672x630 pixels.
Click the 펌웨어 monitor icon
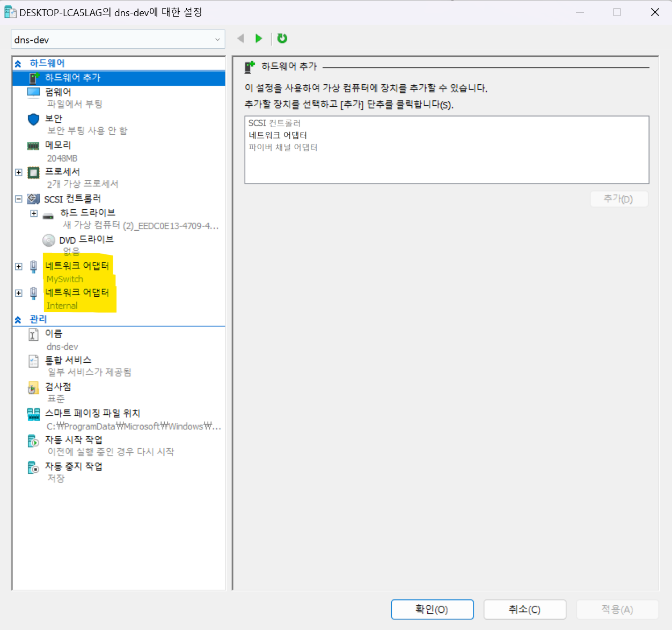point(33,92)
